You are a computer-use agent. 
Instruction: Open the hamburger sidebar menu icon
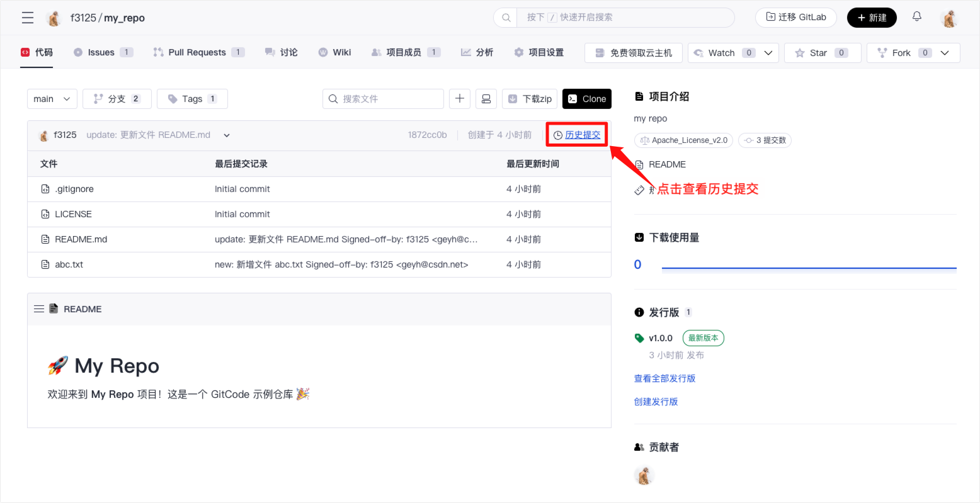pyautogui.click(x=28, y=18)
